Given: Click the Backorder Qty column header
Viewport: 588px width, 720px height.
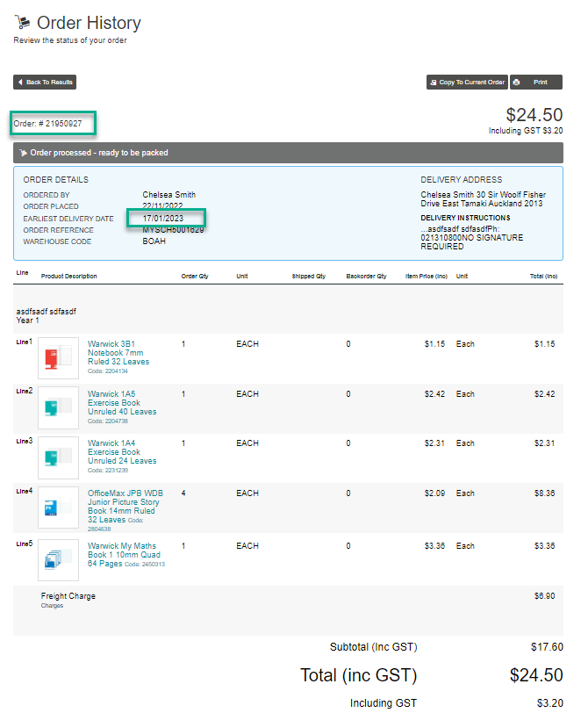Looking at the screenshot, I should point(366,276).
